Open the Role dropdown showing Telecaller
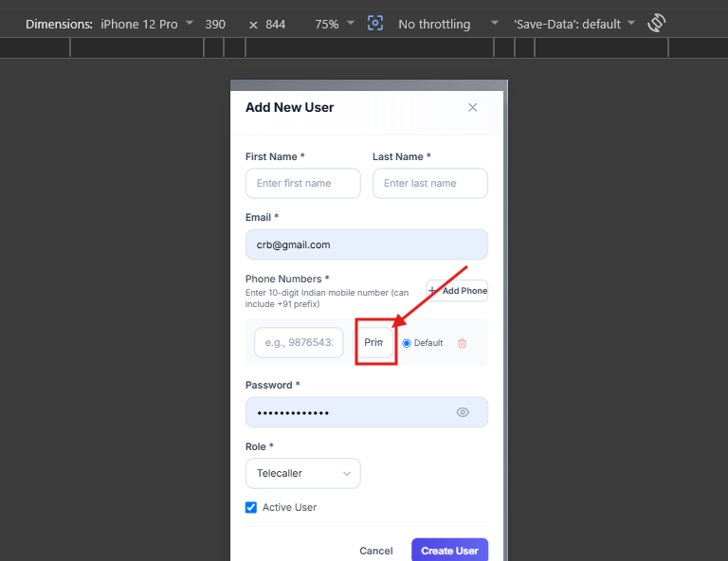This screenshot has height=561, width=728. click(x=302, y=473)
